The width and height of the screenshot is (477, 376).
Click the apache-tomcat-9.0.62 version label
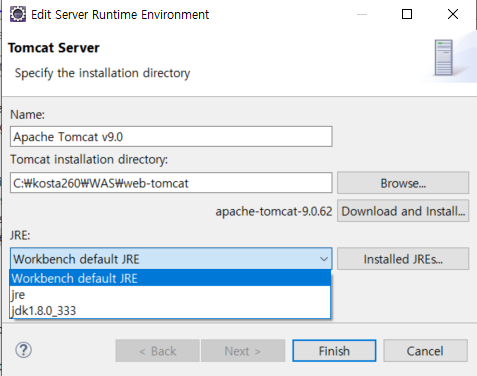pos(274,211)
